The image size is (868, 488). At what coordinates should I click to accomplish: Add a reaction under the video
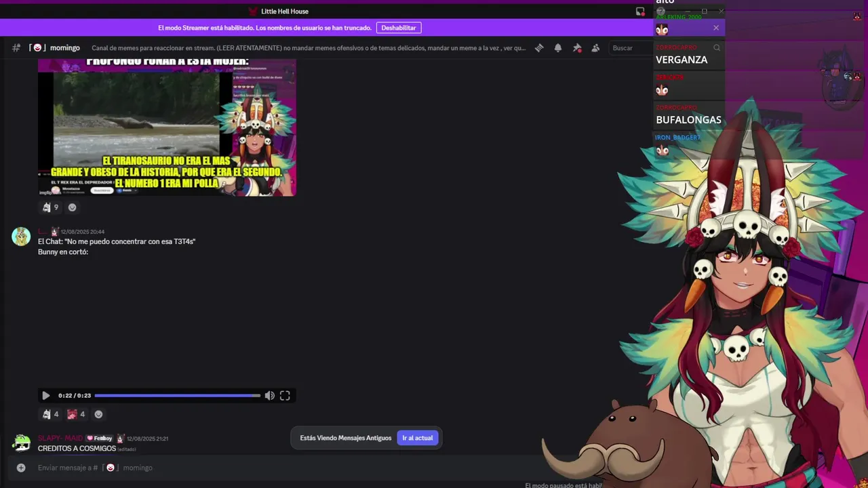tap(98, 414)
